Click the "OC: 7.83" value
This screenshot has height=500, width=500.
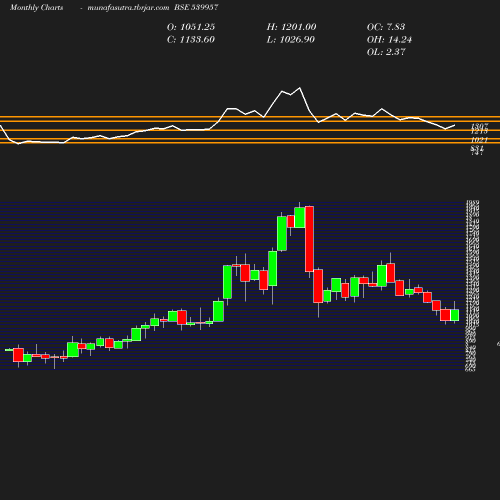[386, 27]
